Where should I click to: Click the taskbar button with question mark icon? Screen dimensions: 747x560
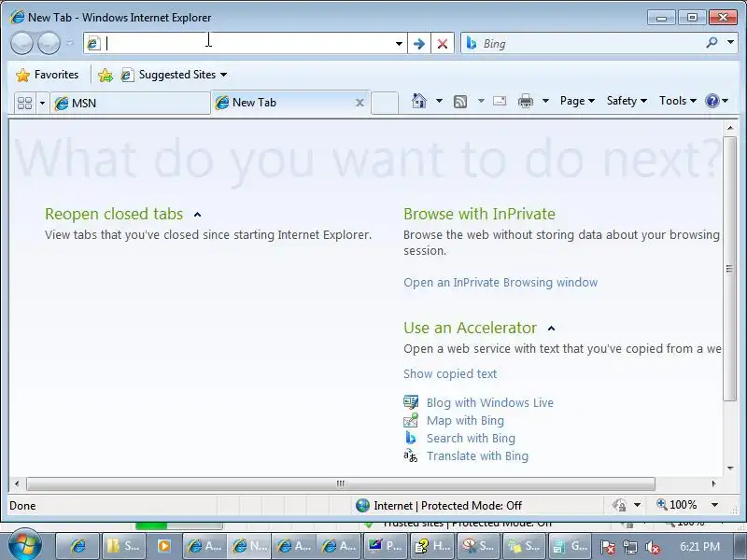pyautogui.click(x=432, y=546)
